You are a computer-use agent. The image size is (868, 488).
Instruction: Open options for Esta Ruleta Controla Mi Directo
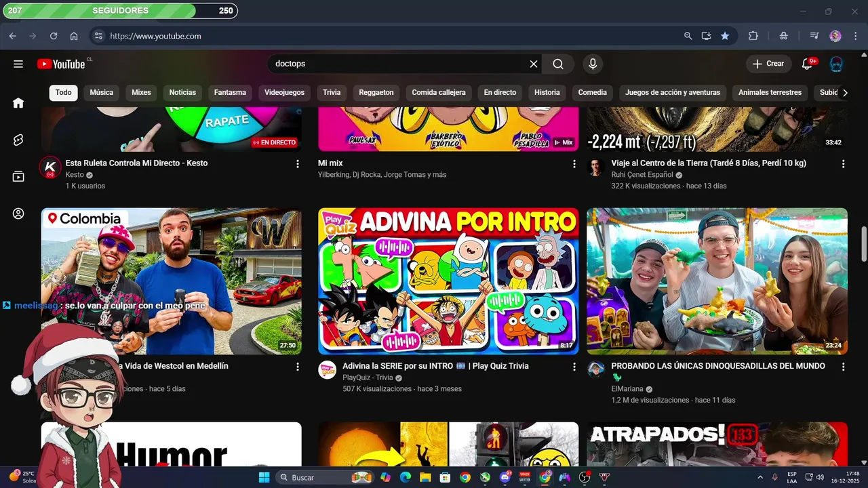(297, 164)
